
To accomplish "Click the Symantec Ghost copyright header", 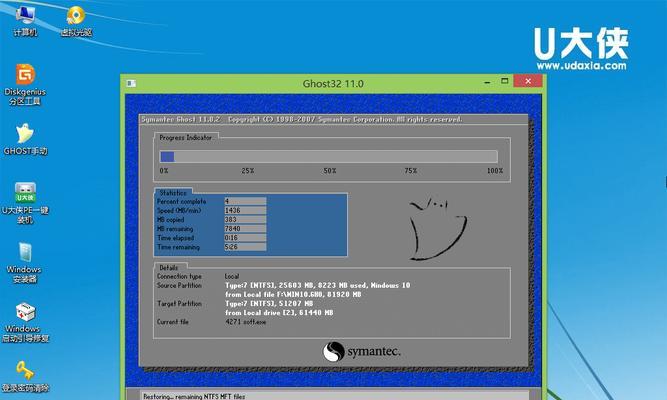I will click(x=302, y=120).
